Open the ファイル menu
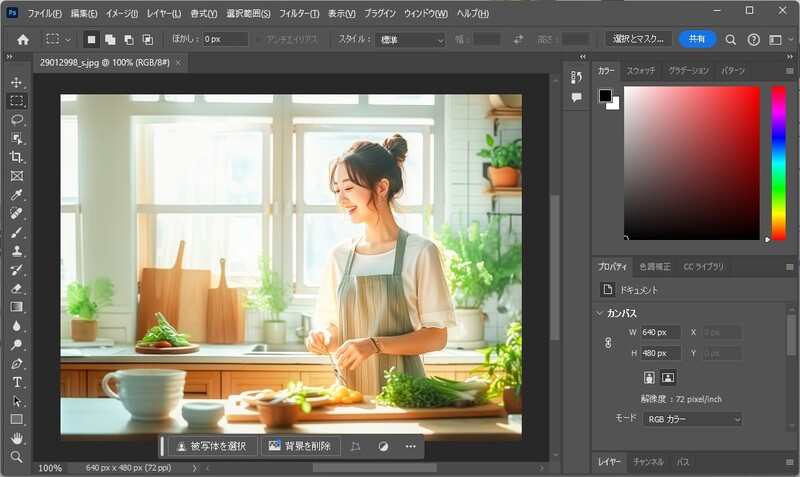Viewport: 800px width, 477px height. tap(44, 13)
